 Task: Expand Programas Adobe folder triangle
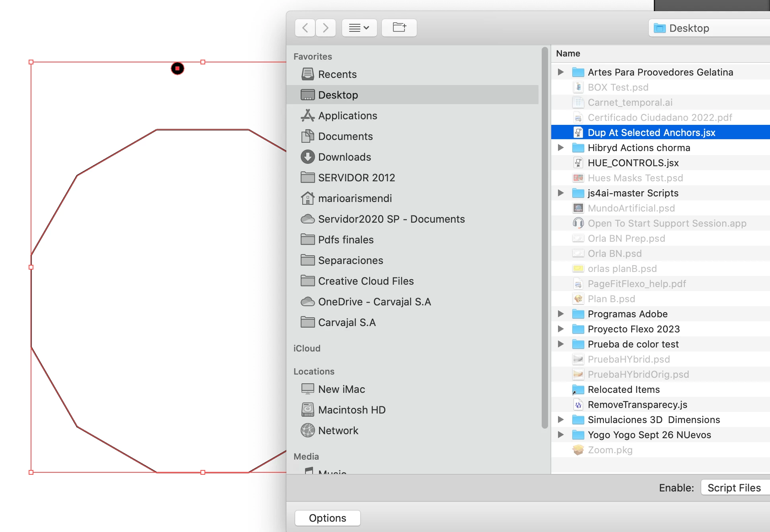tap(561, 314)
